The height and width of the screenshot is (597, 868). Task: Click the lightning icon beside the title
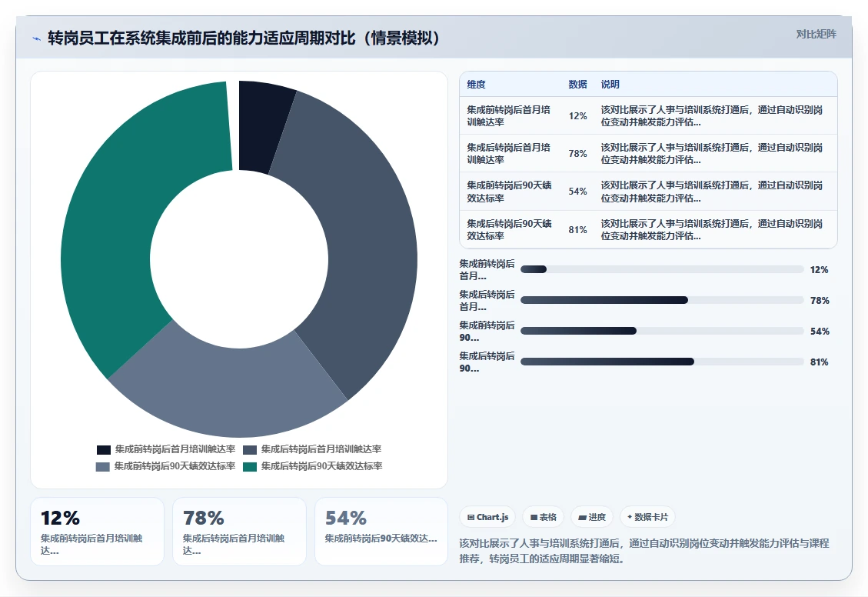[x=37, y=38]
